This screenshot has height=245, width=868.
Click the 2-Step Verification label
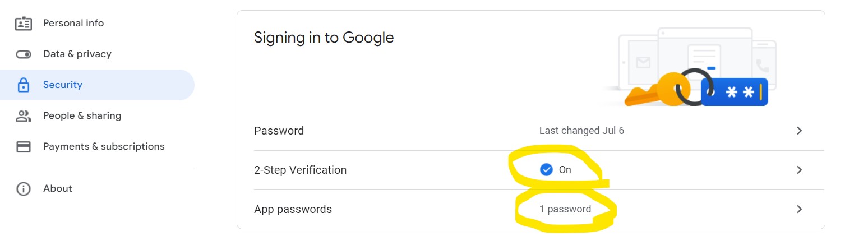point(300,170)
